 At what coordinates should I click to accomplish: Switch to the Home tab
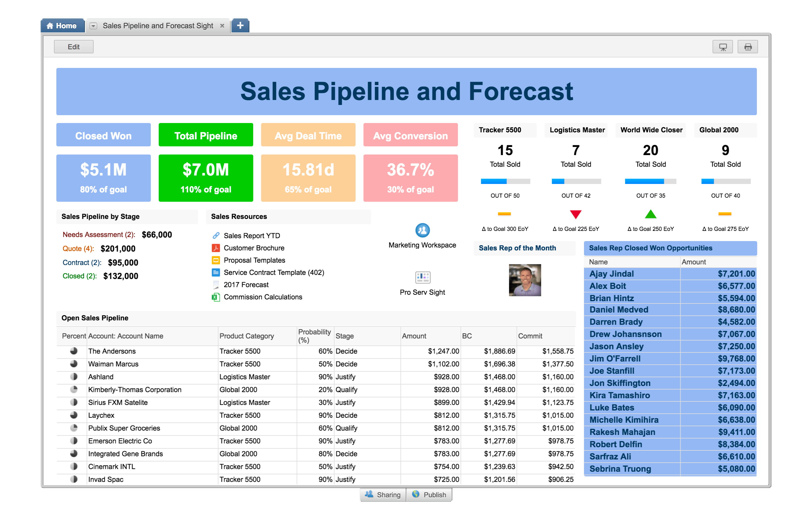pos(62,26)
